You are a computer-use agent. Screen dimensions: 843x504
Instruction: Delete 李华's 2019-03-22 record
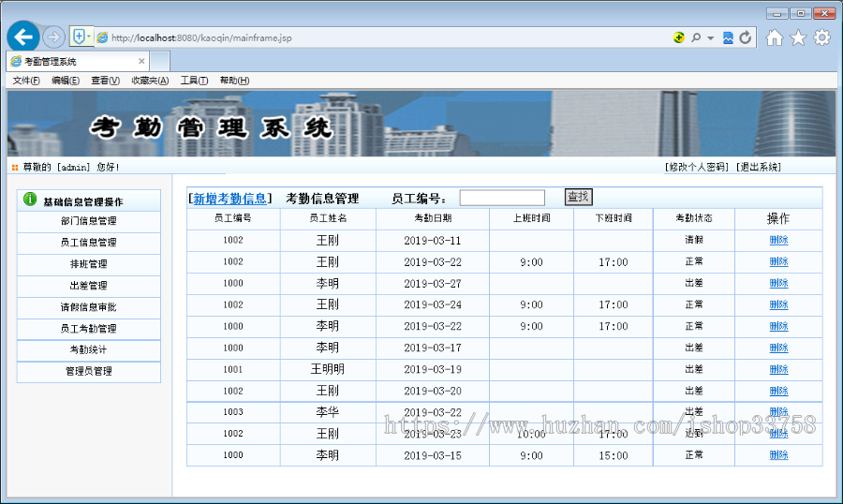click(x=778, y=411)
